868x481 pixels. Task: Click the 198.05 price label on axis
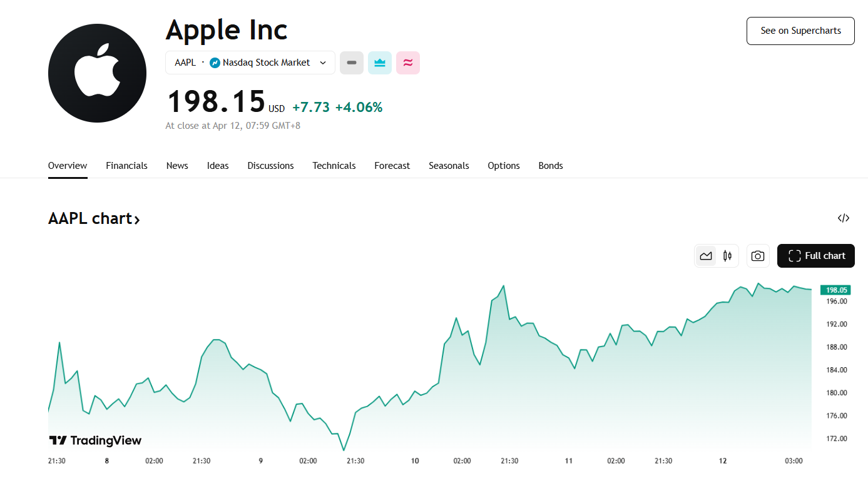[x=836, y=290]
